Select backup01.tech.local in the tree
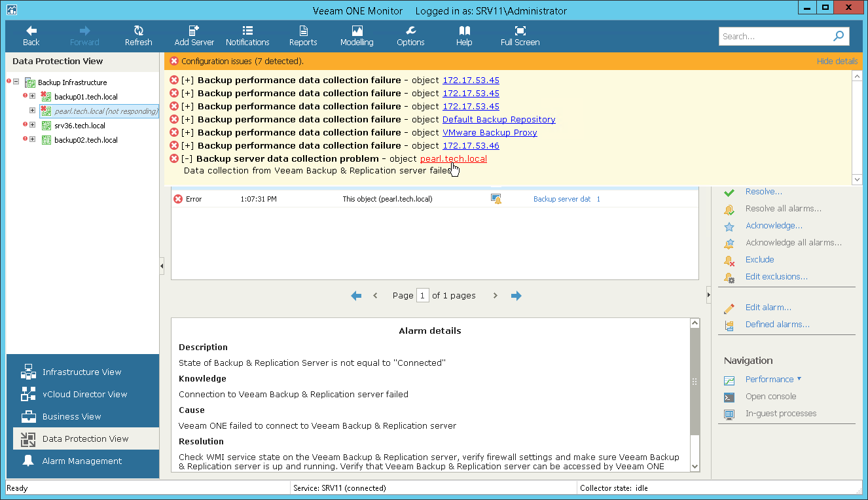 coord(86,97)
